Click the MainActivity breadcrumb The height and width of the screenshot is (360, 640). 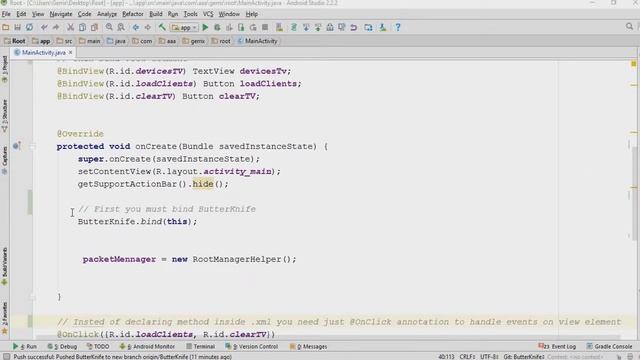(x=258, y=41)
